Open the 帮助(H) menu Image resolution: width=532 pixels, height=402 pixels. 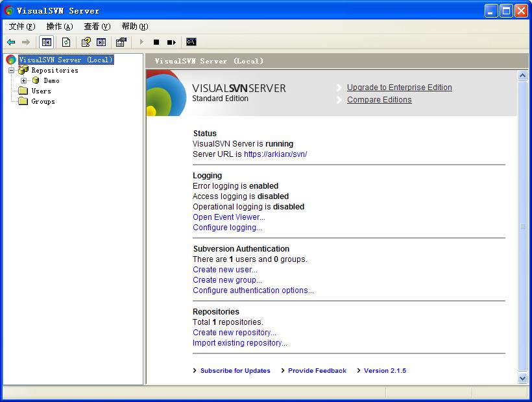(x=135, y=27)
